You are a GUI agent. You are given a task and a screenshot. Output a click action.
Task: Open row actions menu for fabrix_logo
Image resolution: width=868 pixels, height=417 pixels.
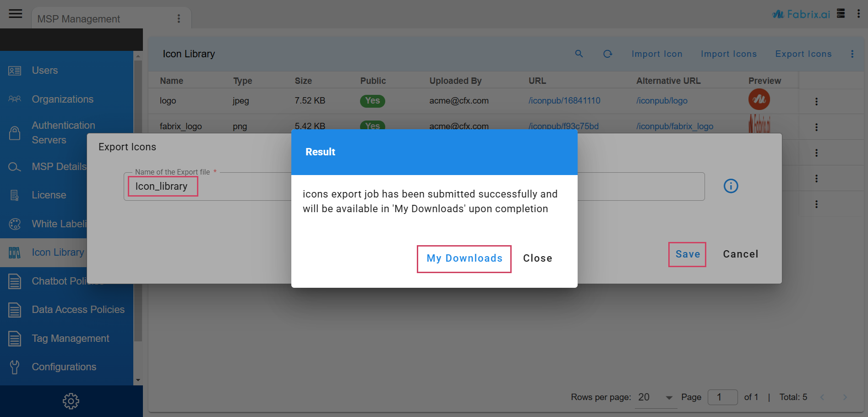pyautogui.click(x=816, y=127)
